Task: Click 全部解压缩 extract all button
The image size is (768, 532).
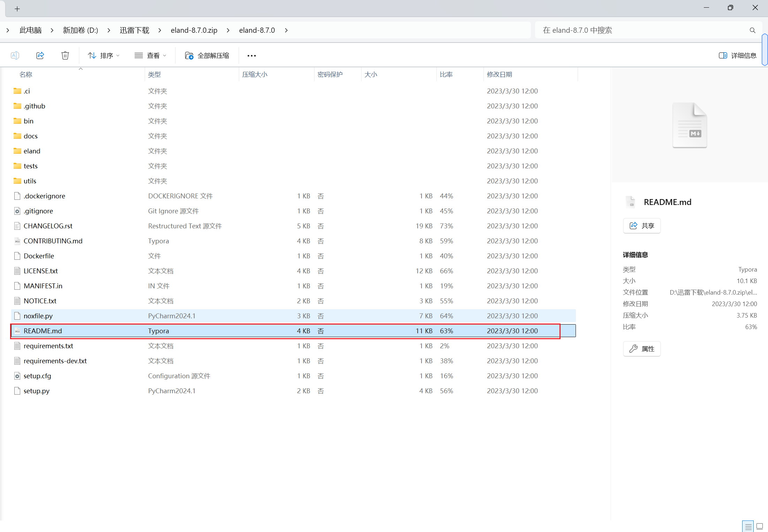Action: [207, 55]
